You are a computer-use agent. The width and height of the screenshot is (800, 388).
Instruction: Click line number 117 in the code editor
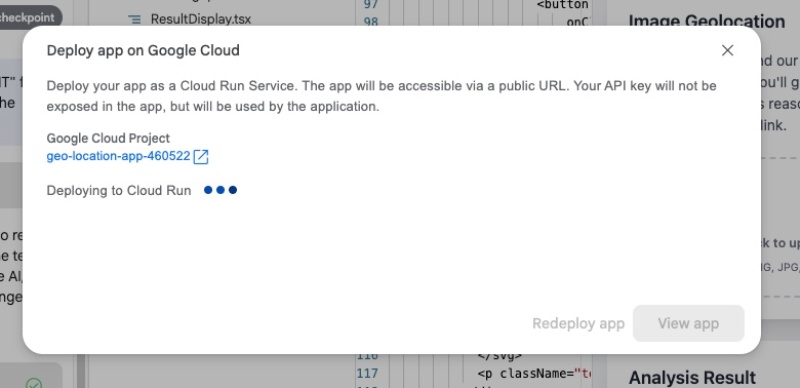367,374
